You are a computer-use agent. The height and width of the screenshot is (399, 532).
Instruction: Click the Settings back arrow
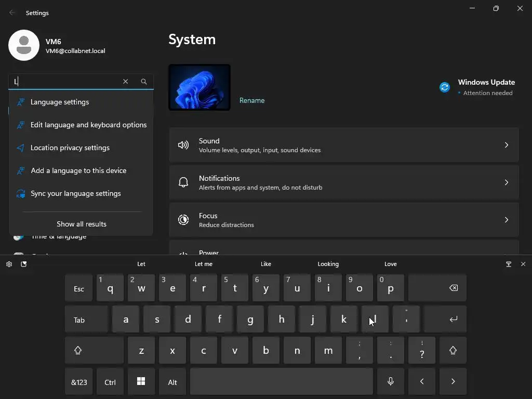click(x=12, y=12)
